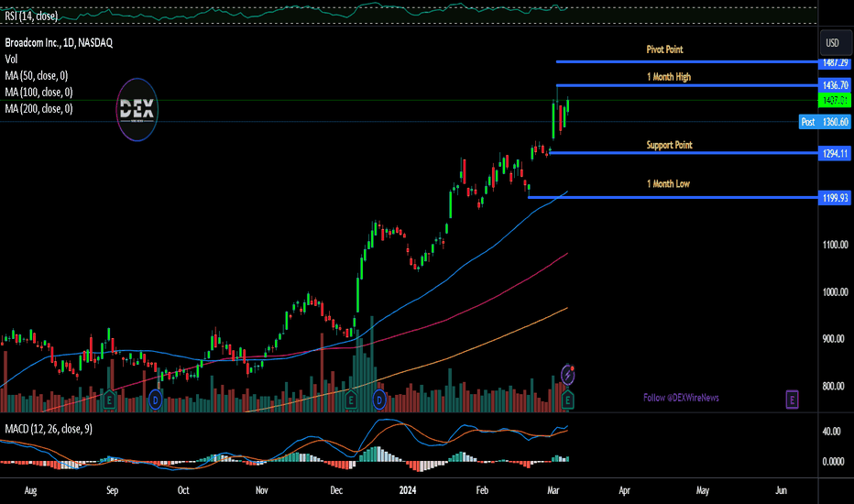Click the dividend D marker in mid December

tap(379, 400)
